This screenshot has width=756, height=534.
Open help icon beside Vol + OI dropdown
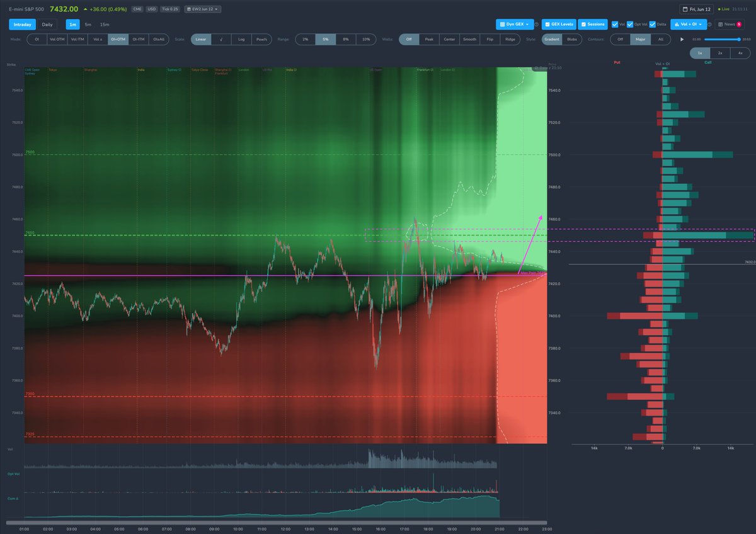(x=710, y=25)
